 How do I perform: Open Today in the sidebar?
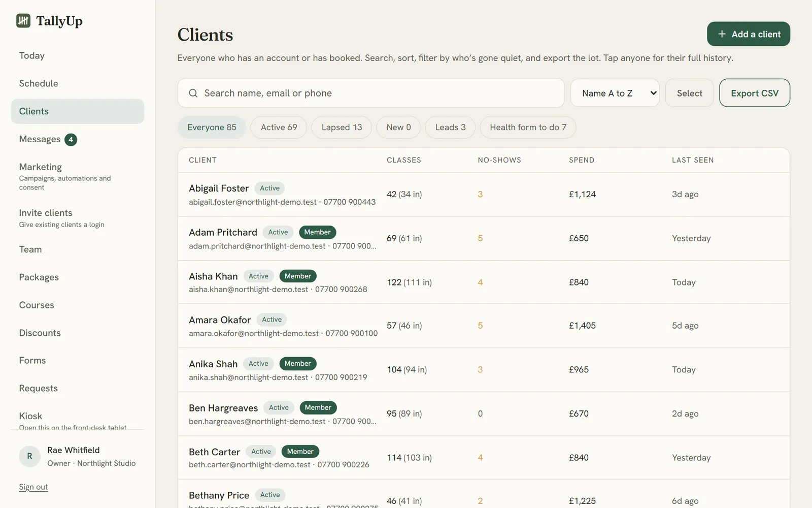point(77,56)
